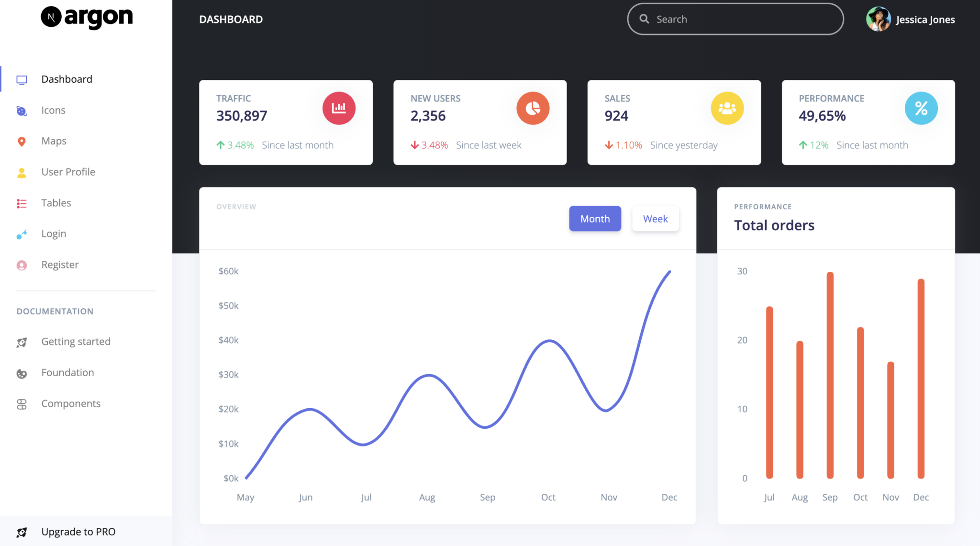Viewport: 980px width, 546px height.
Task: Open the Register page
Action: click(x=59, y=264)
